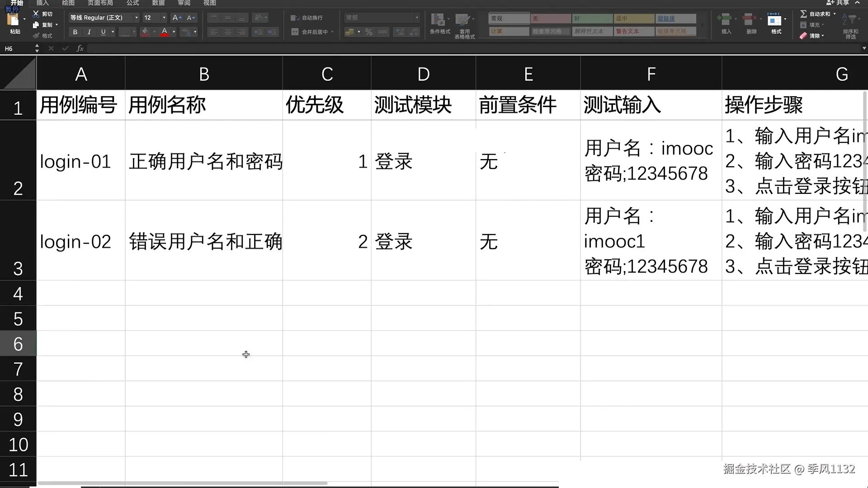Click the increase font size icon

click(177, 18)
